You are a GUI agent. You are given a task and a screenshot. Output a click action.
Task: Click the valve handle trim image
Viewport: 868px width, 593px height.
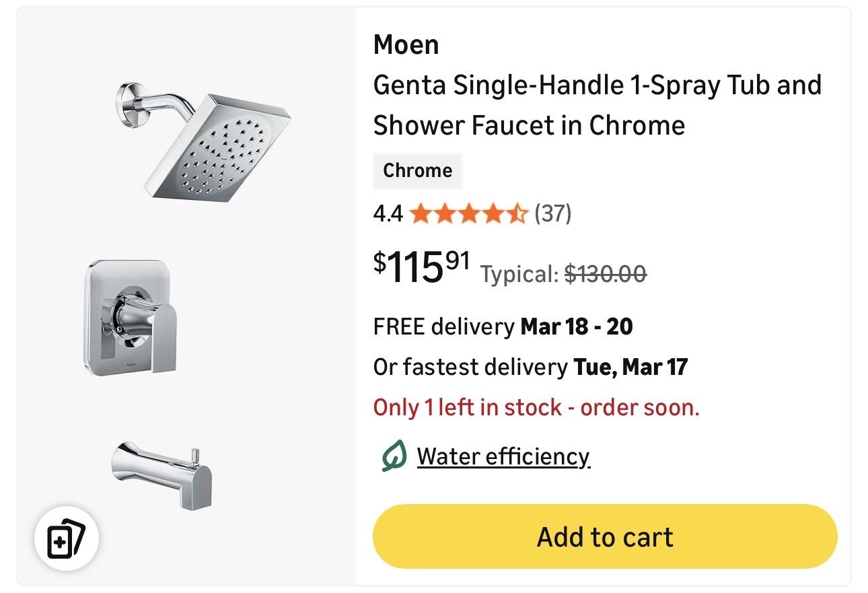point(131,316)
